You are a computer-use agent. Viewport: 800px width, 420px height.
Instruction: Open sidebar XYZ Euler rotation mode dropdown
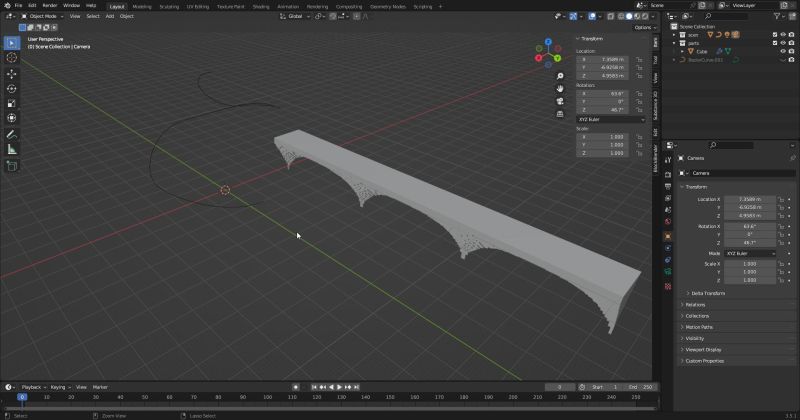(x=611, y=119)
